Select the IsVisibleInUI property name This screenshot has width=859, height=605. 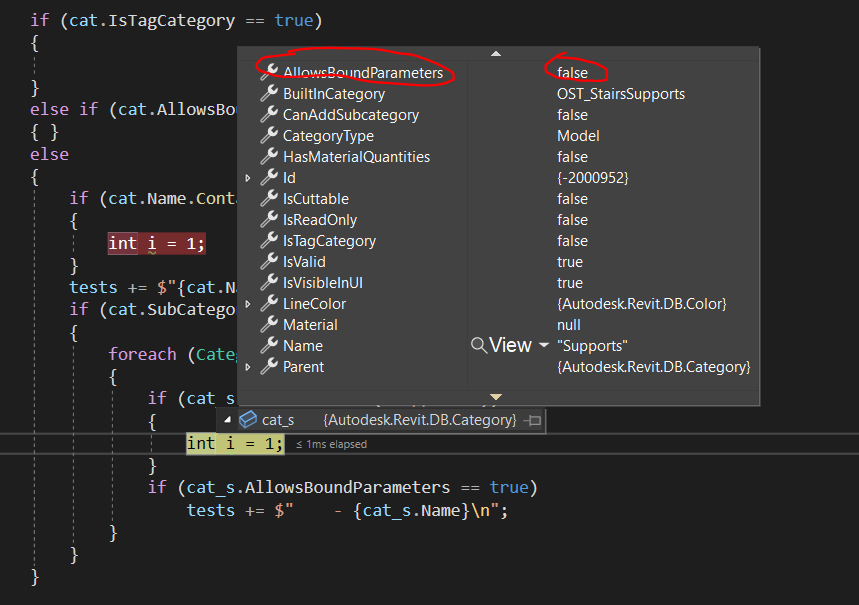[323, 283]
